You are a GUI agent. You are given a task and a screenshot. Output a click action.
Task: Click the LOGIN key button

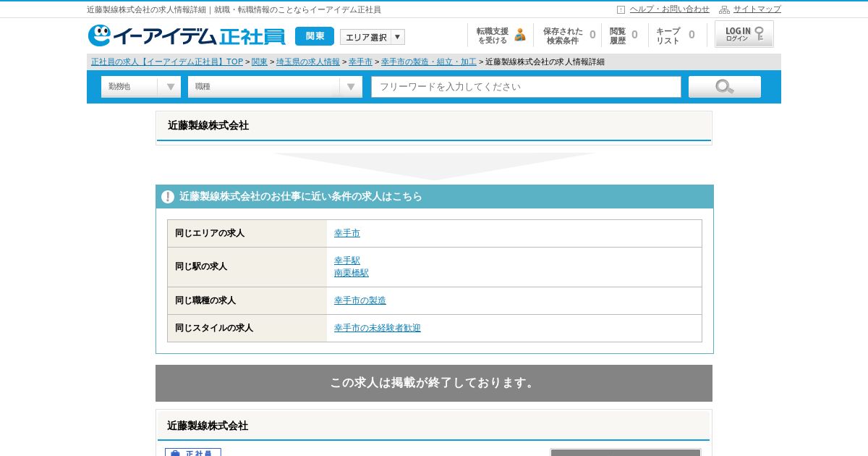click(x=744, y=34)
